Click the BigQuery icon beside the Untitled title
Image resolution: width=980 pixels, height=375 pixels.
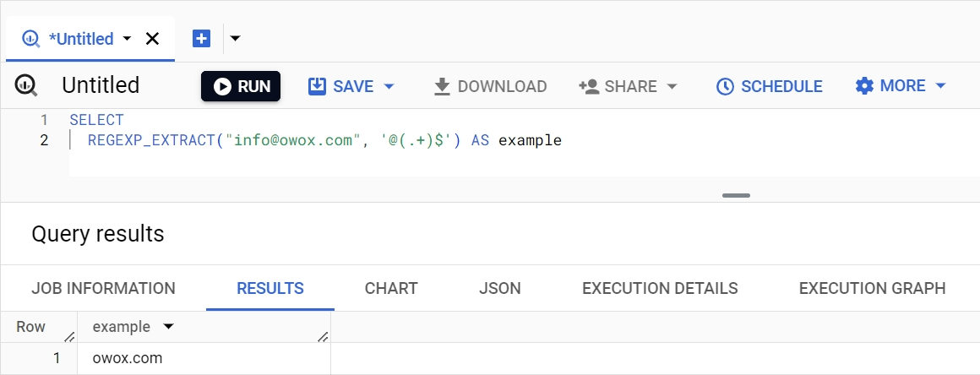[x=26, y=85]
